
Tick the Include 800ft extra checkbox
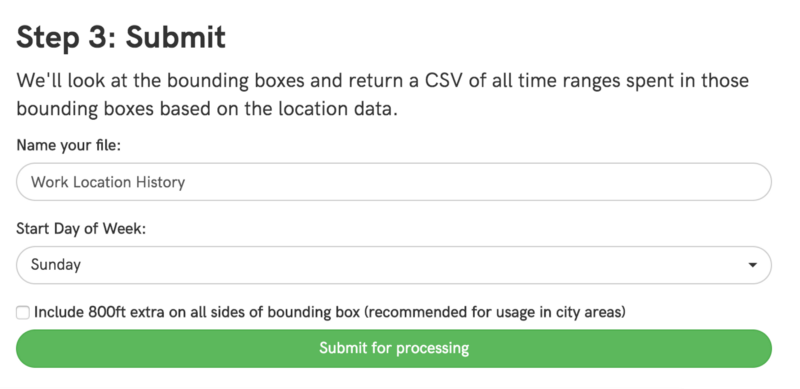(22, 312)
